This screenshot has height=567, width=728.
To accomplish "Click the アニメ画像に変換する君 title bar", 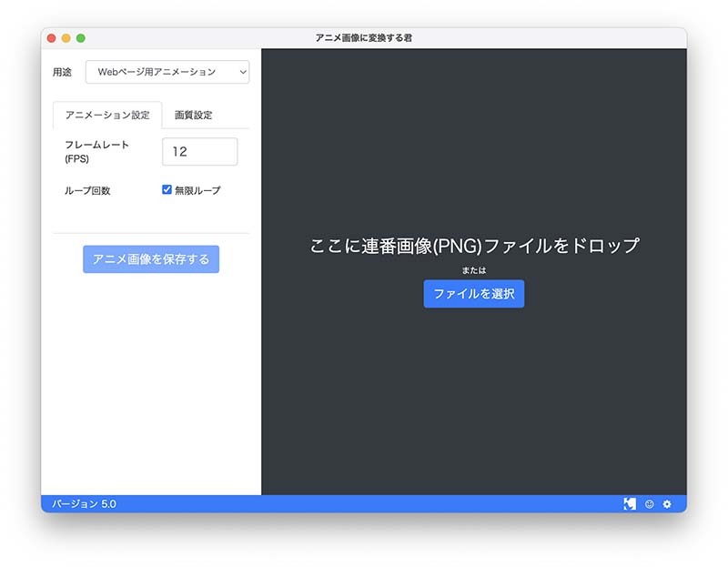I will (364, 37).
